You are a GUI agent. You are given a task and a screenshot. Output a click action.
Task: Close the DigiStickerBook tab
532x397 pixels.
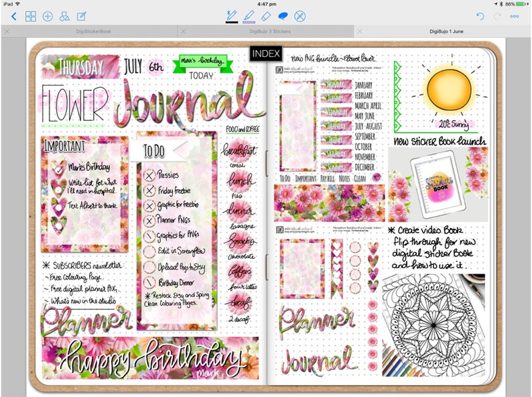tap(7, 32)
